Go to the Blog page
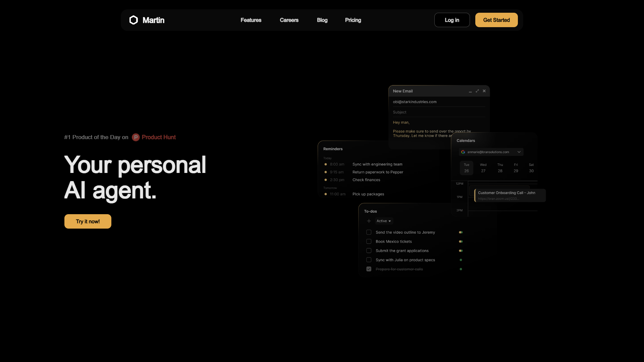Image resolution: width=644 pixels, height=362 pixels. 322,20
